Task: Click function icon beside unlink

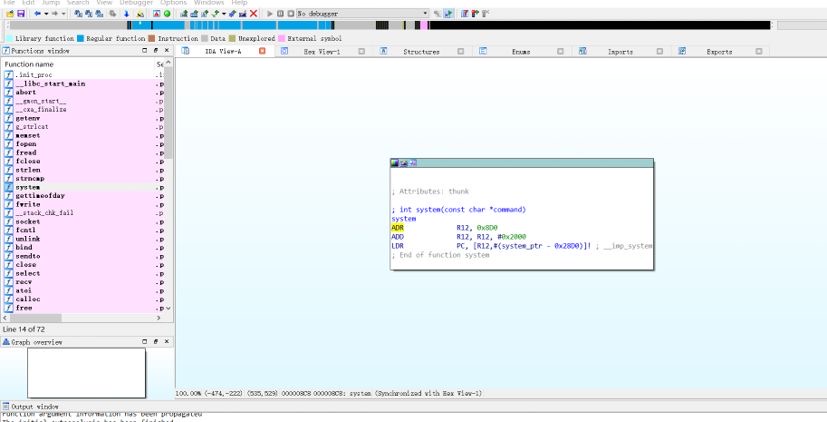Action: pyautogui.click(x=8, y=238)
